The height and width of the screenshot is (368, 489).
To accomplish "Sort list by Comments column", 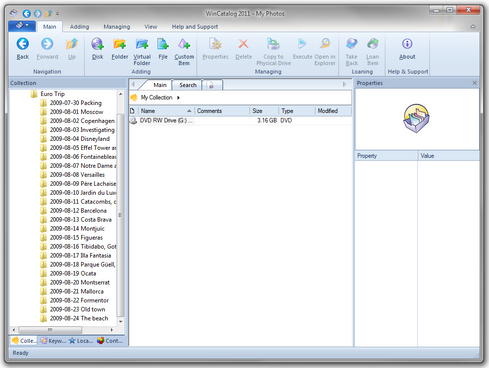I will tap(222, 111).
